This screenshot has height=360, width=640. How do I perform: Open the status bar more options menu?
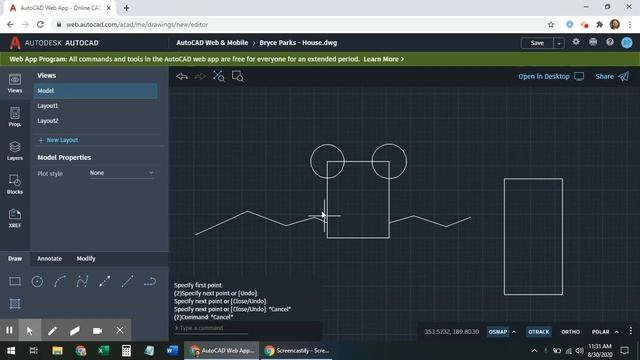(x=631, y=331)
